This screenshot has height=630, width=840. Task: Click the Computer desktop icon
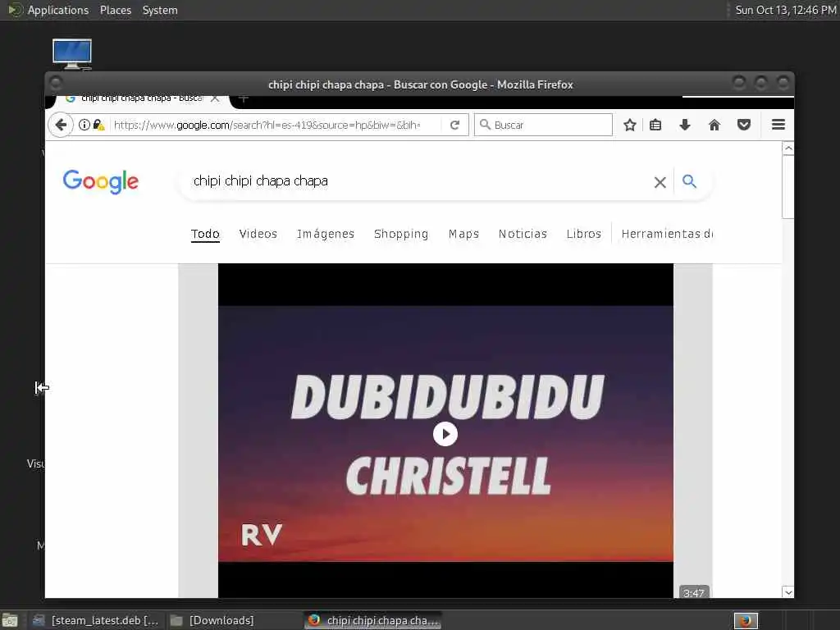(72, 54)
